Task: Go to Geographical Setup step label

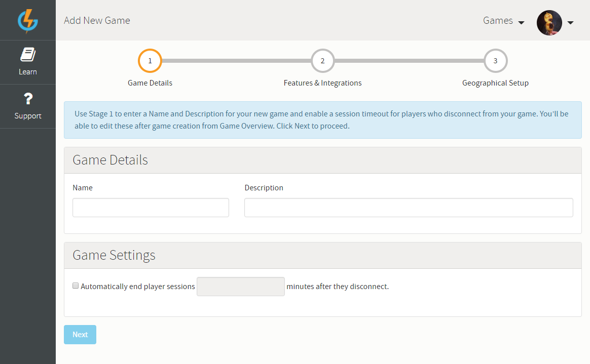Action: (x=495, y=83)
